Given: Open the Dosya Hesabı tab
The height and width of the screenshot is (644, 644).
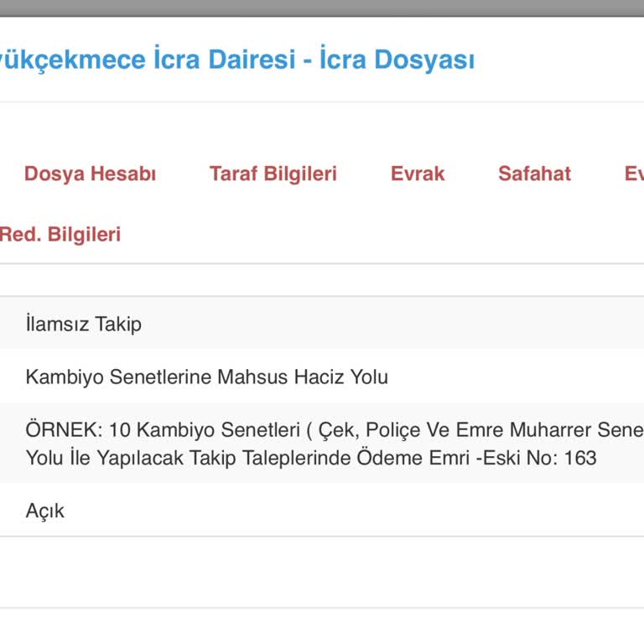Looking at the screenshot, I should [x=90, y=174].
